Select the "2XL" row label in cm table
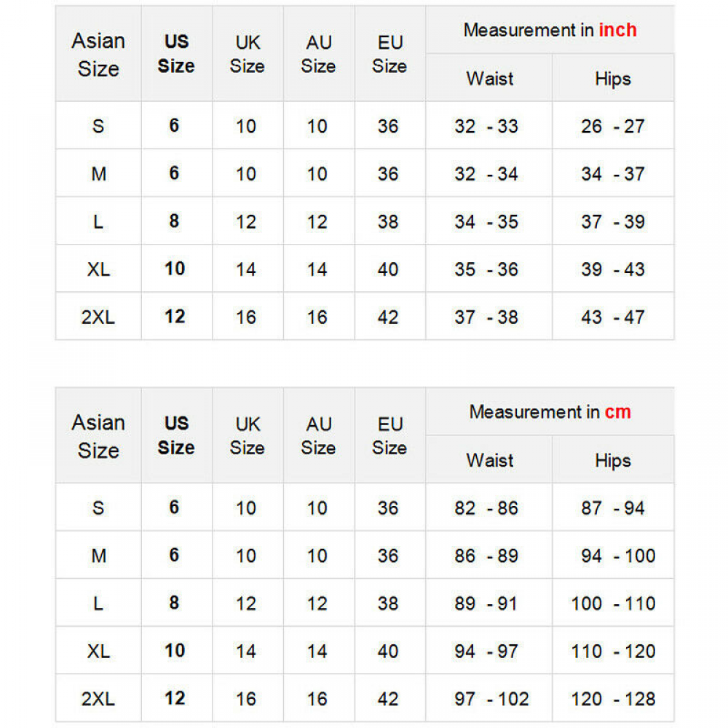 click(x=98, y=699)
